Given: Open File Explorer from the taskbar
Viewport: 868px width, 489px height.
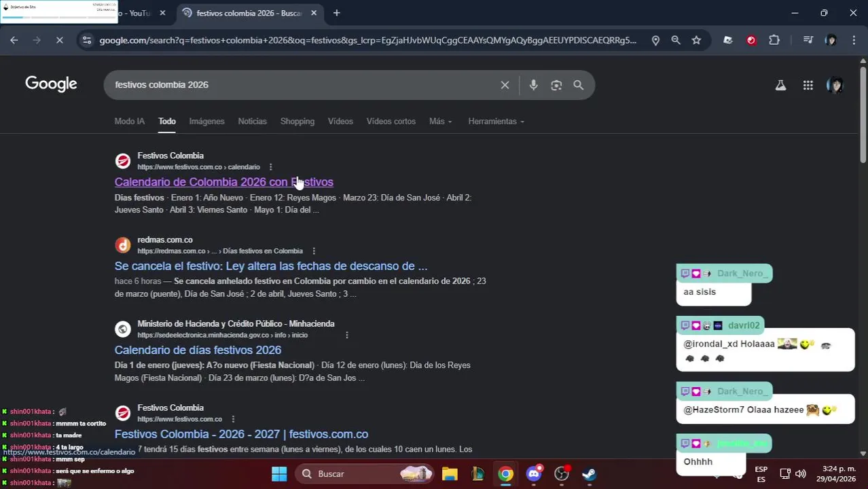Looking at the screenshot, I should click(450, 473).
